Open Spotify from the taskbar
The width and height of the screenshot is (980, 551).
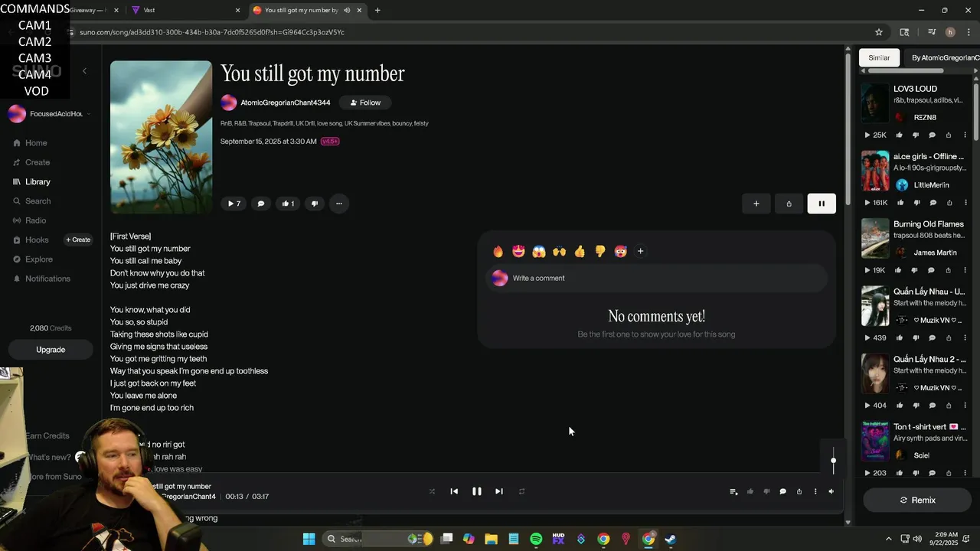pos(536,539)
